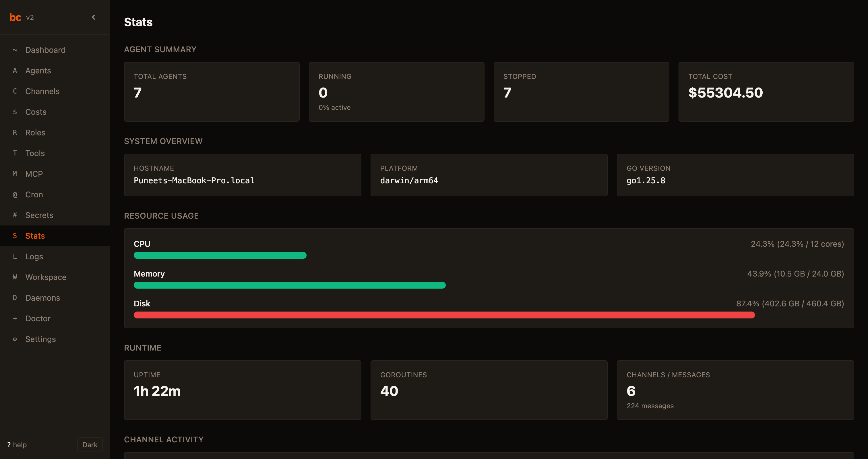Viewport: 868px width, 459px height.
Task: Click the 87.4% disk readout
Action: [x=790, y=304]
